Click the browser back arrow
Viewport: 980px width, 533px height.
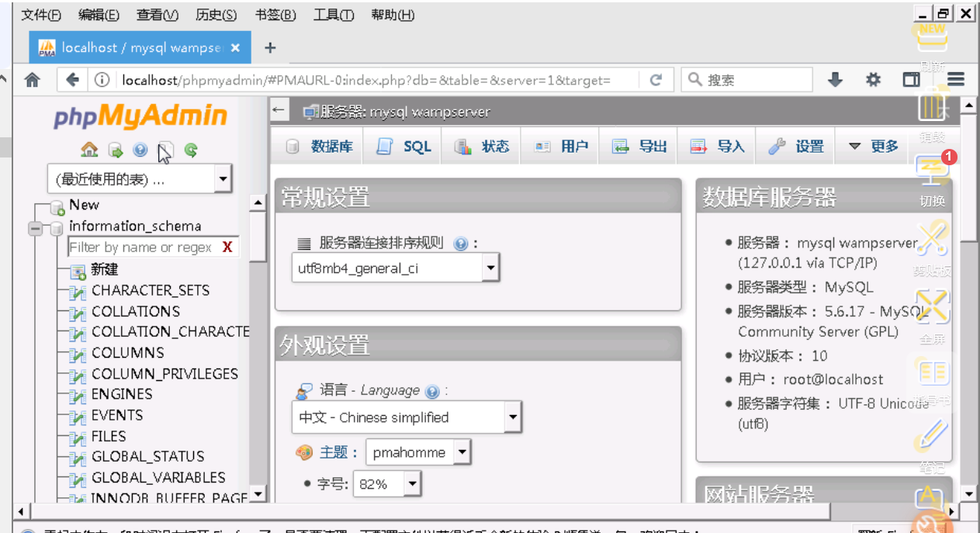tap(73, 80)
